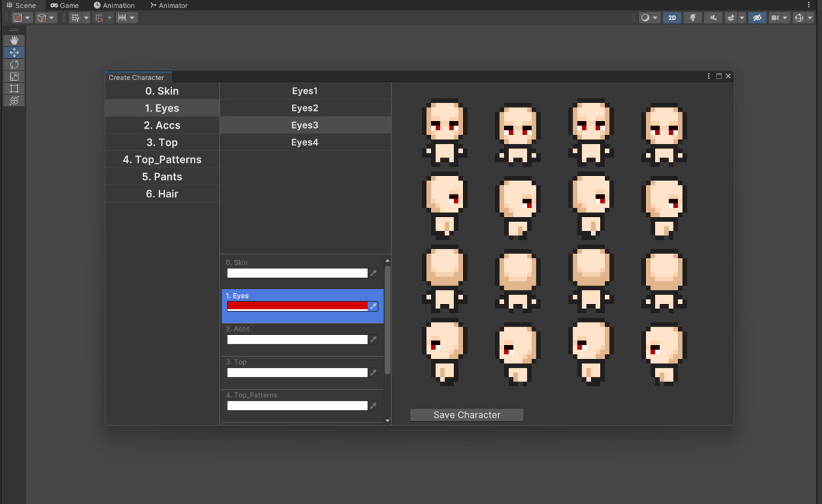Open the 3. Top color field
This screenshot has height=504, width=822.
point(297,373)
